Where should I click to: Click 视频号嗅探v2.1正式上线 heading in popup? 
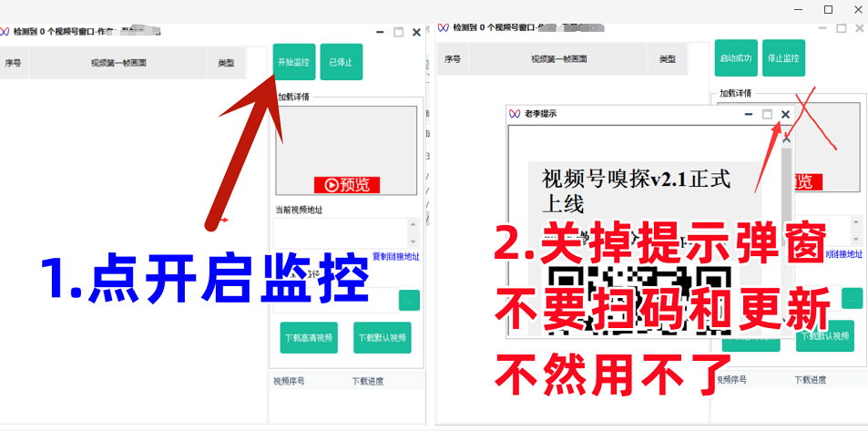pos(637,191)
